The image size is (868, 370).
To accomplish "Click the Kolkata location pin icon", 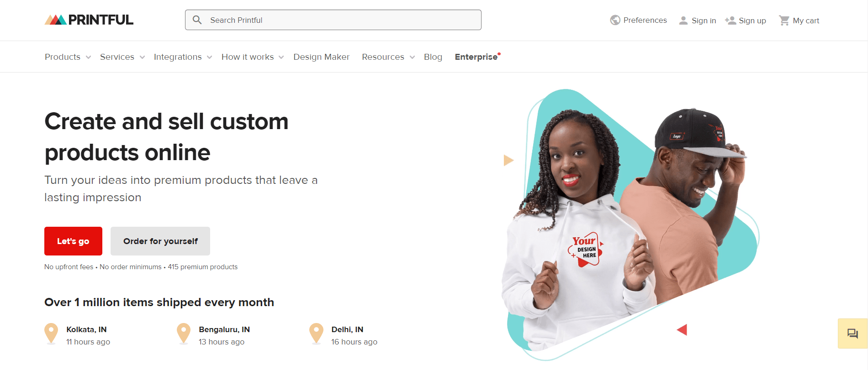I will pyautogui.click(x=51, y=334).
